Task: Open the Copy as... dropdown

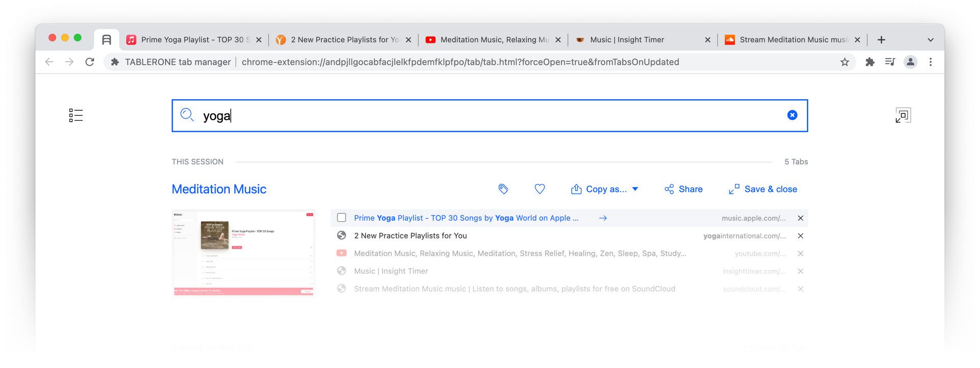Action: click(605, 189)
